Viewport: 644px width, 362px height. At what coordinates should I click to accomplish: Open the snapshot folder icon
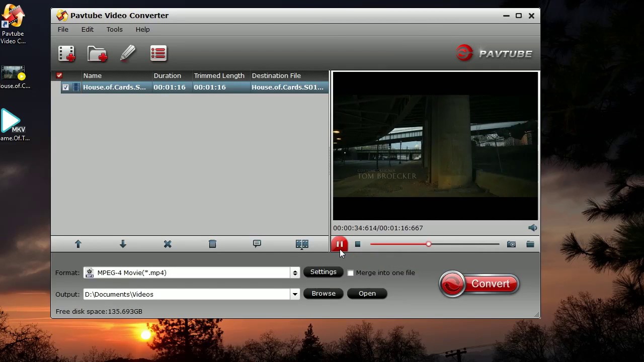[530, 244]
